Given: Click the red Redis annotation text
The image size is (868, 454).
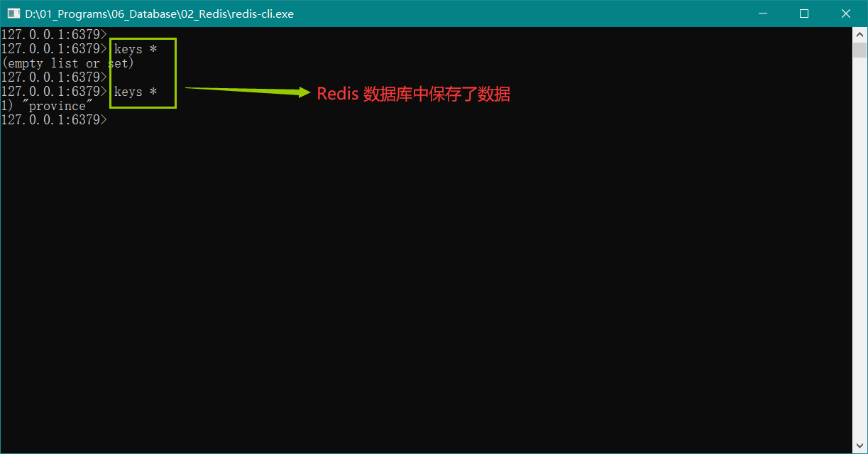Looking at the screenshot, I should 413,94.
